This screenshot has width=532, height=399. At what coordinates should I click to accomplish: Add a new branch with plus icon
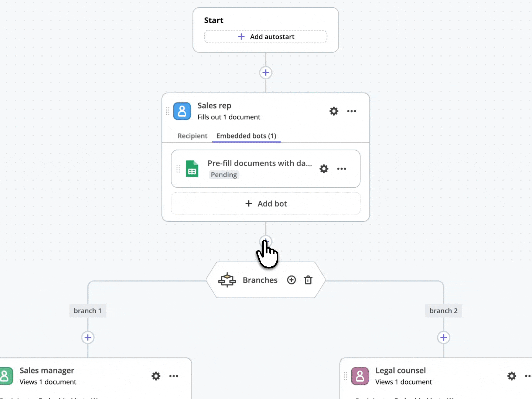291,280
